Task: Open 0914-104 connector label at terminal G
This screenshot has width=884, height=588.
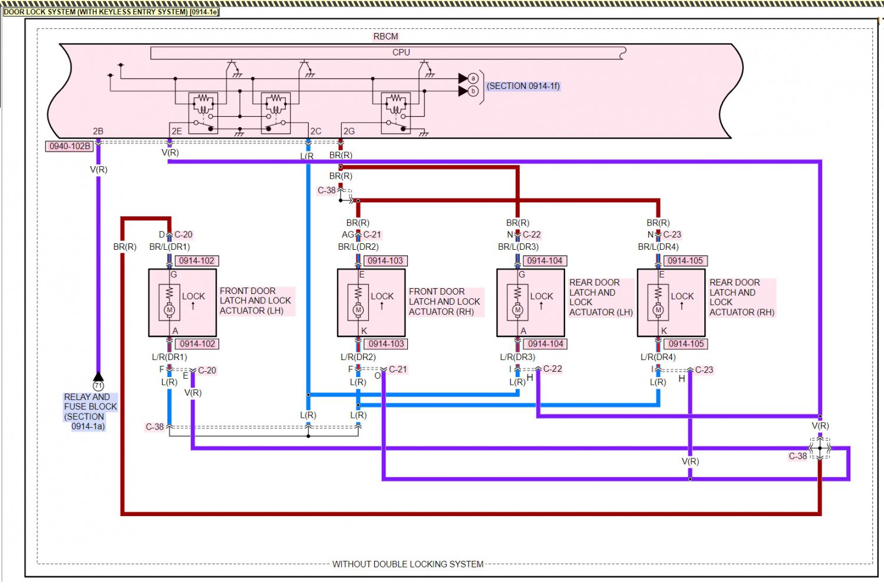Action: click(545, 260)
